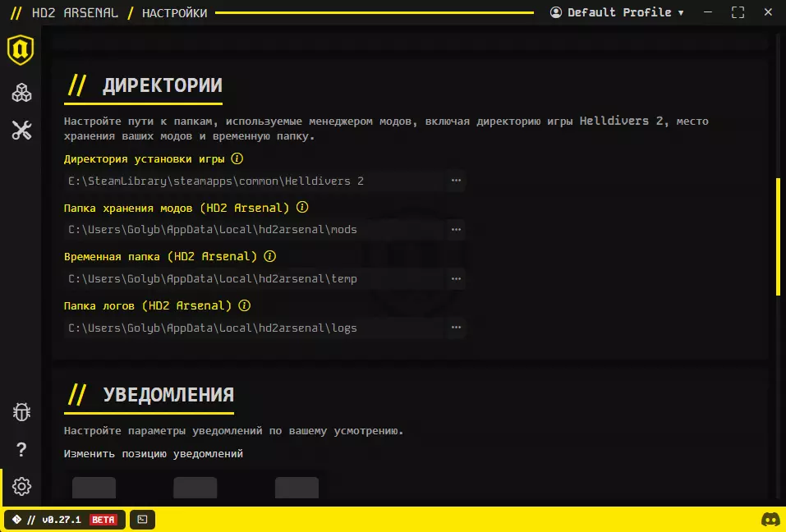This screenshot has width=786, height=532.
Task: Open the tools wrench and screwdriver icon
Action: pyautogui.click(x=21, y=131)
